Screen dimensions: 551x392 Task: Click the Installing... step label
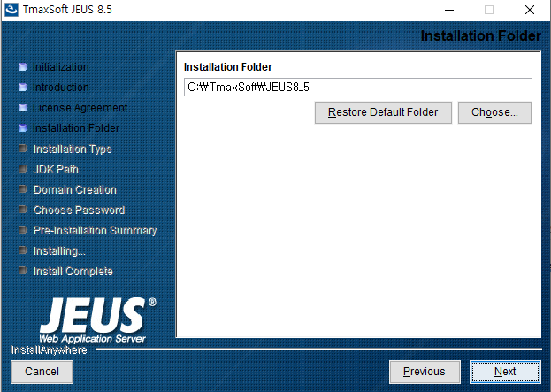[59, 251]
